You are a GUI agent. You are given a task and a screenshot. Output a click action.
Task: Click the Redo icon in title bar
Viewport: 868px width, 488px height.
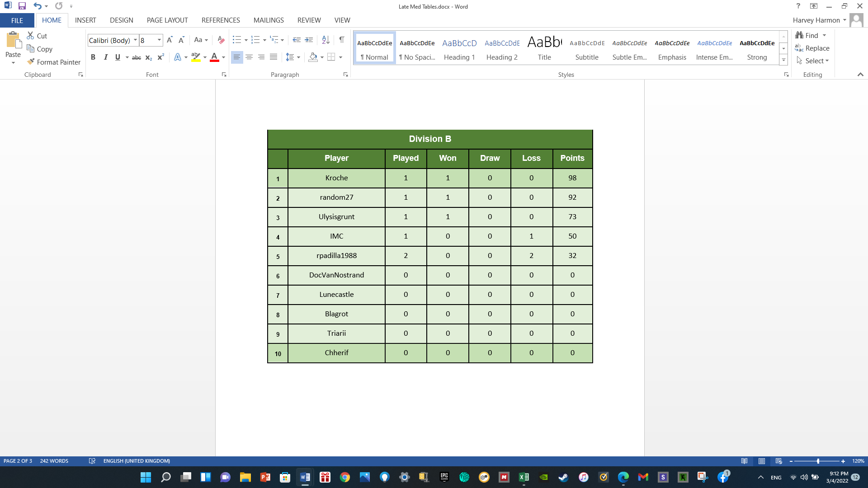(x=59, y=6)
